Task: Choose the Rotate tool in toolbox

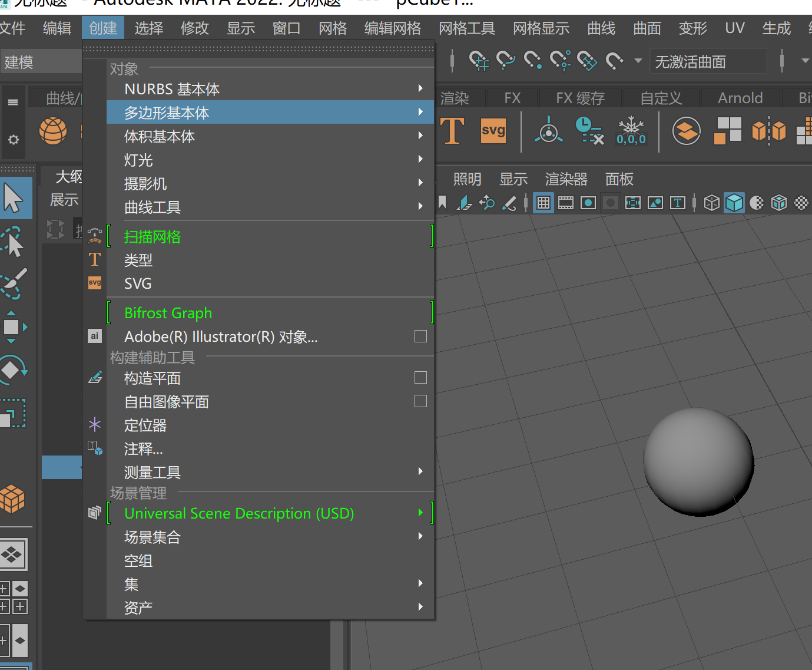Action: click(13, 370)
